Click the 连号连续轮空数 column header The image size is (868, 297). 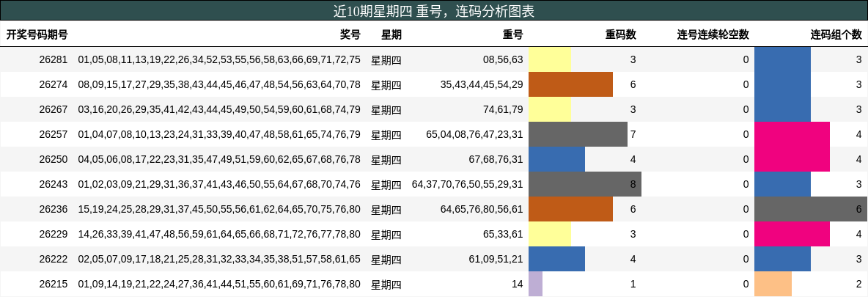point(713,35)
